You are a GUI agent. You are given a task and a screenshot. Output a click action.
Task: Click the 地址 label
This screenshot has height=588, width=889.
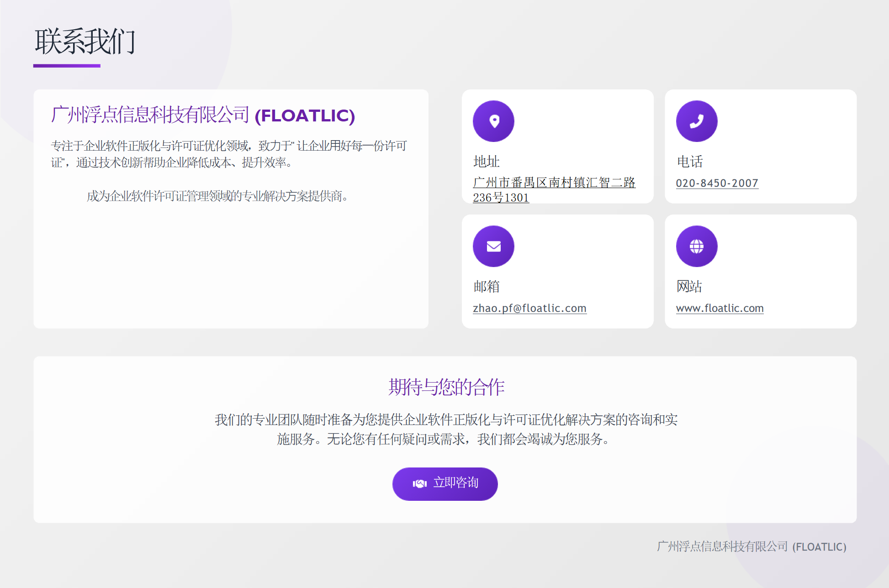[486, 161]
